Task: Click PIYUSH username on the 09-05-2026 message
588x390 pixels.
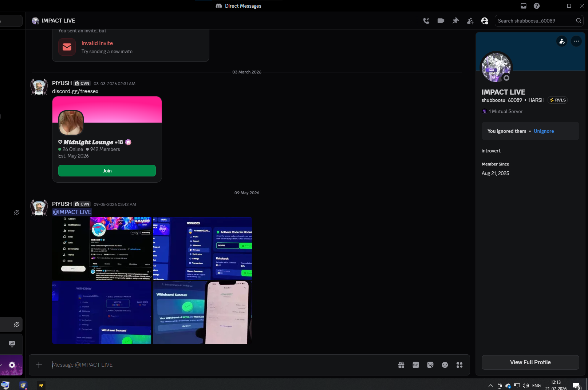Action: [x=62, y=204]
